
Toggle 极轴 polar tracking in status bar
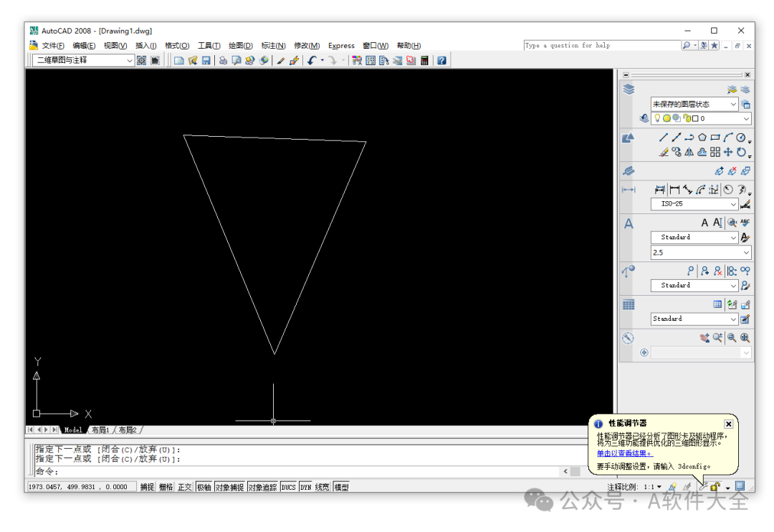coord(204,487)
